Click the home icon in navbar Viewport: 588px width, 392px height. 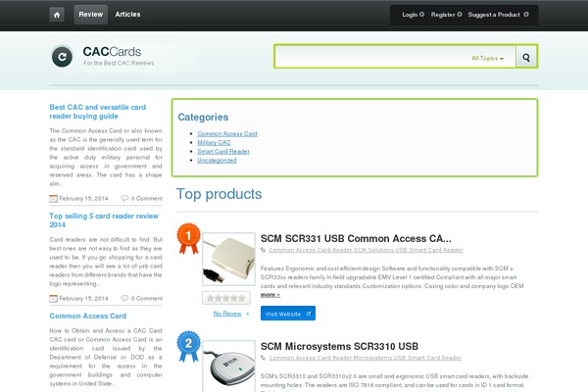tap(57, 15)
